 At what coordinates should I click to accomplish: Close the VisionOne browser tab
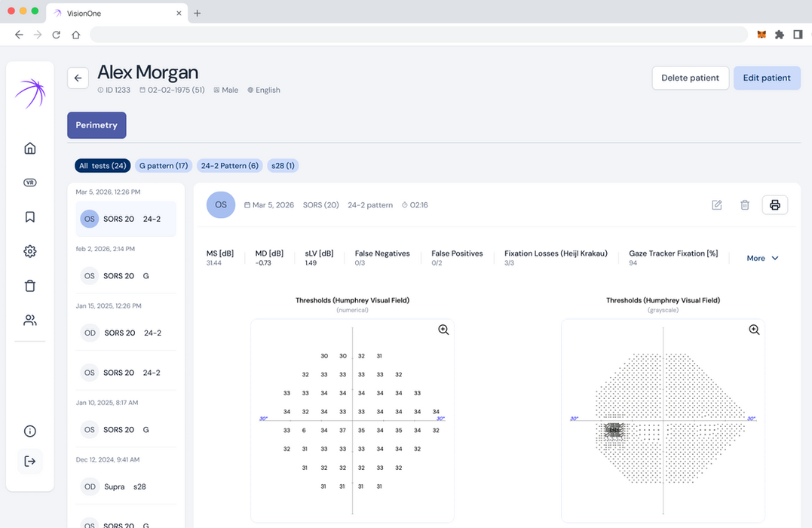[x=179, y=14]
